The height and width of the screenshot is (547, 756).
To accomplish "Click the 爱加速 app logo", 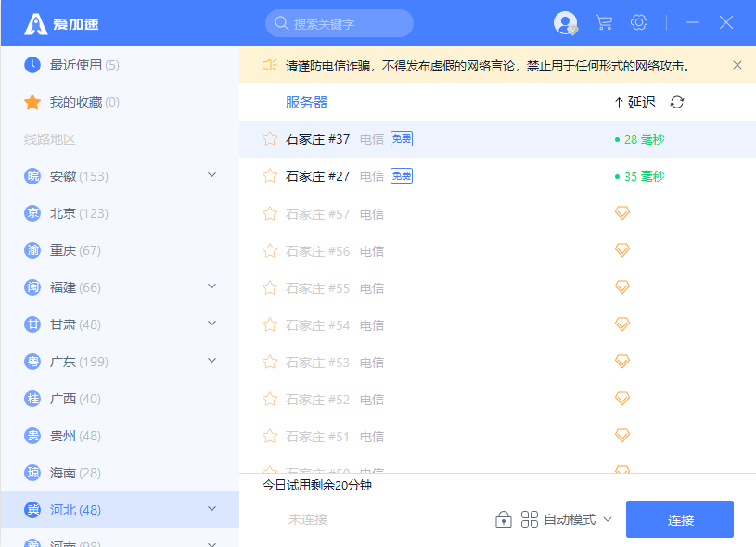I will point(39,22).
